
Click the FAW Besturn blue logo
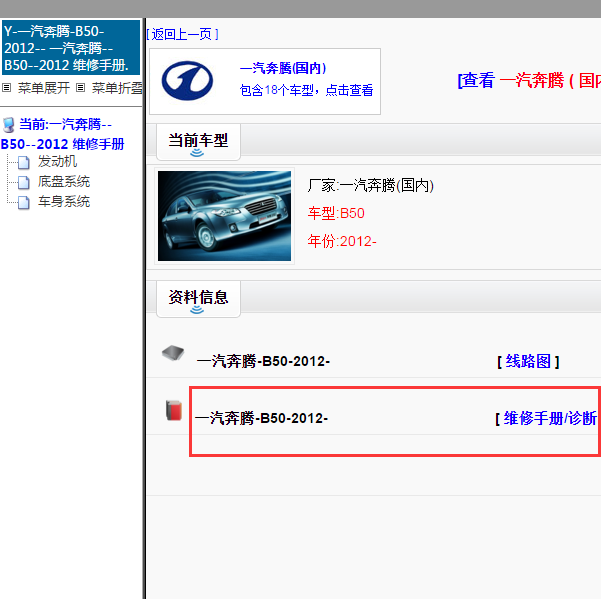187,80
